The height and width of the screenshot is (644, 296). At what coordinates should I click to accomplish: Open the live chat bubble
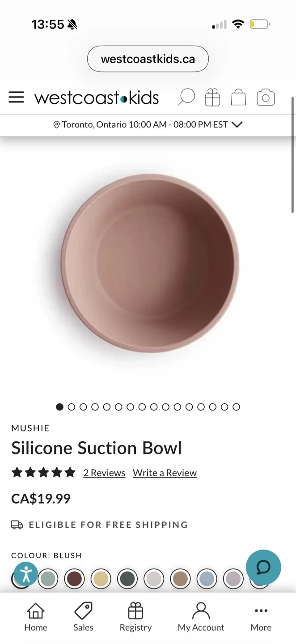263,567
